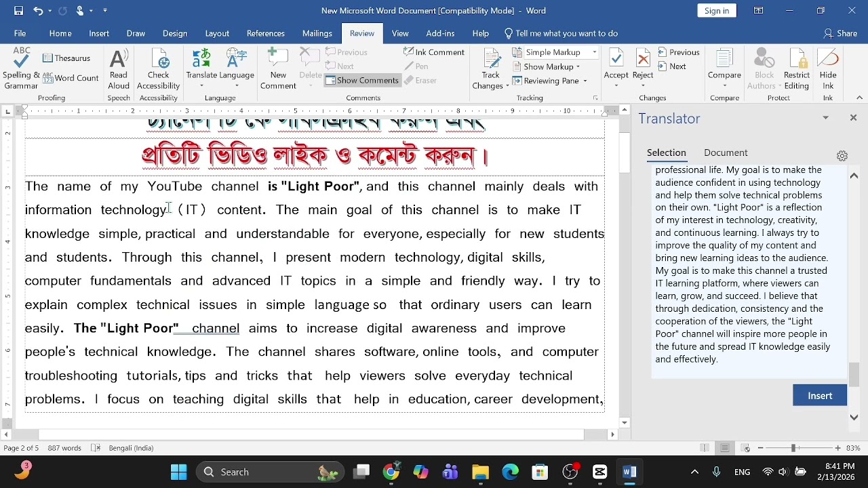The image size is (868, 488).
Task: Zoom out with the minus button
Action: click(760, 448)
